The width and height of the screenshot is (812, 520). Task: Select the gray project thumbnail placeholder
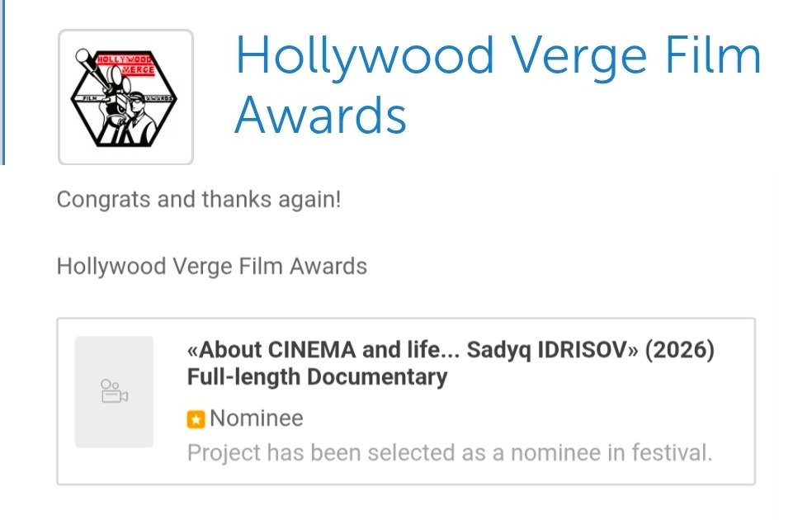pyautogui.click(x=114, y=391)
